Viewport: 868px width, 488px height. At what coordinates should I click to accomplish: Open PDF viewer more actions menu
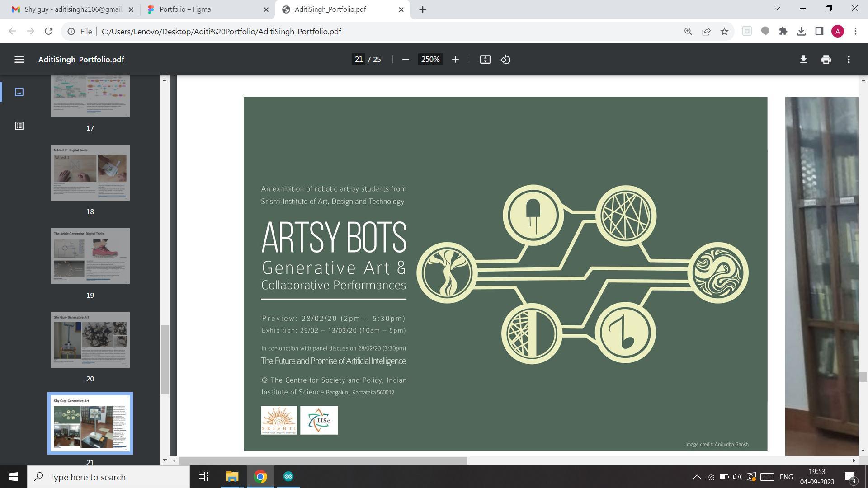pyautogui.click(x=849, y=60)
